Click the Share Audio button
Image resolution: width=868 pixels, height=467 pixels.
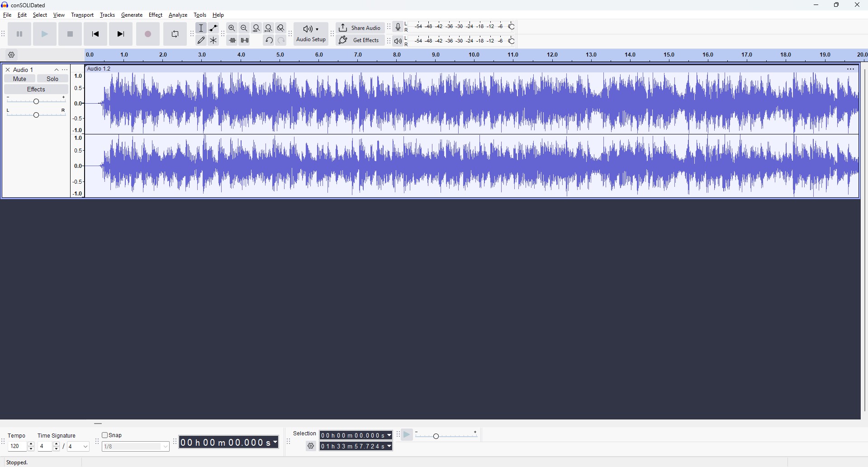click(x=360, y=28)
